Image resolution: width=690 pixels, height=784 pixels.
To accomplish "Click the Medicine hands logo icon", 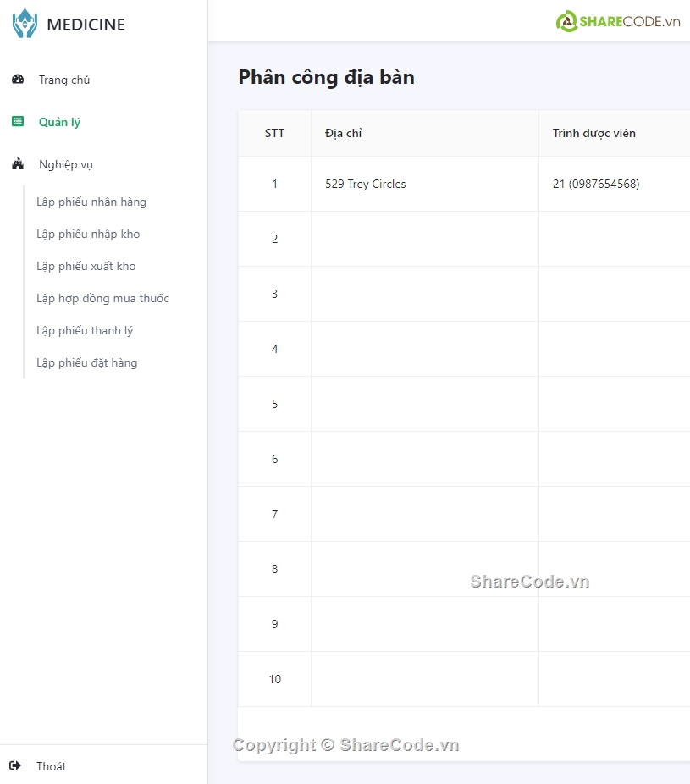I will (25, 24).
